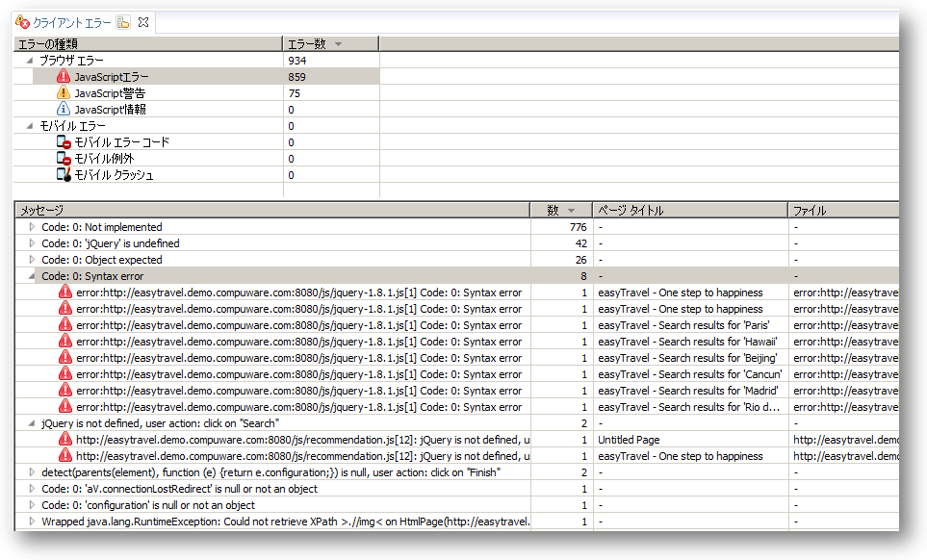Collapse the ブラウザ エラー tree node
Viewport: 927px width, 560px height.
29,61
